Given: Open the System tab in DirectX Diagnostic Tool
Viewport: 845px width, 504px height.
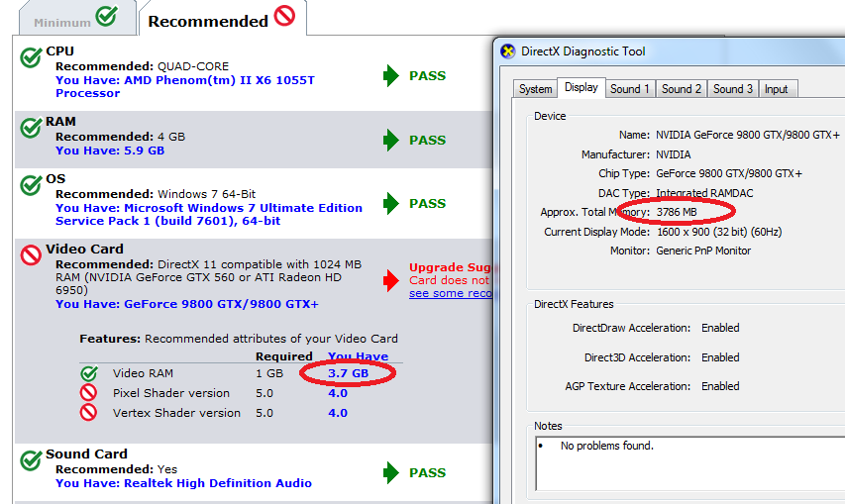Looking at the screenshot, I should (x=535, y=89).
